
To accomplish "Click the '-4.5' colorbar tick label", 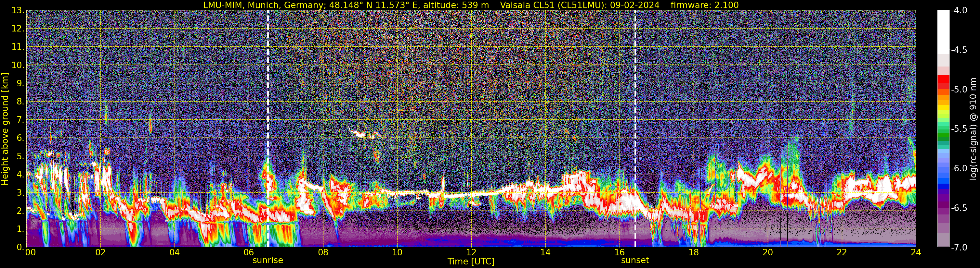I will click(x=959, y=50).
